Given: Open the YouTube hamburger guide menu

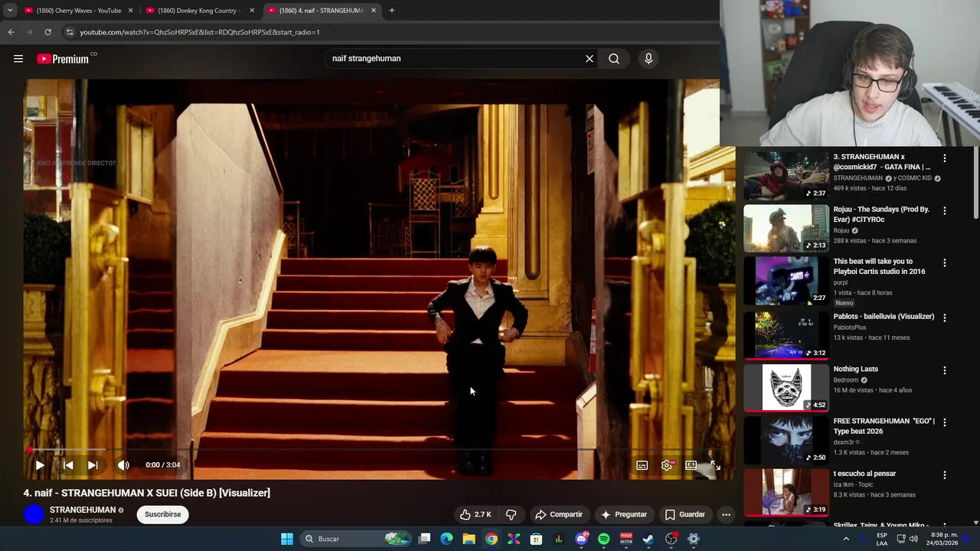Looking at the screenshot, I should [x=18, y=59].
